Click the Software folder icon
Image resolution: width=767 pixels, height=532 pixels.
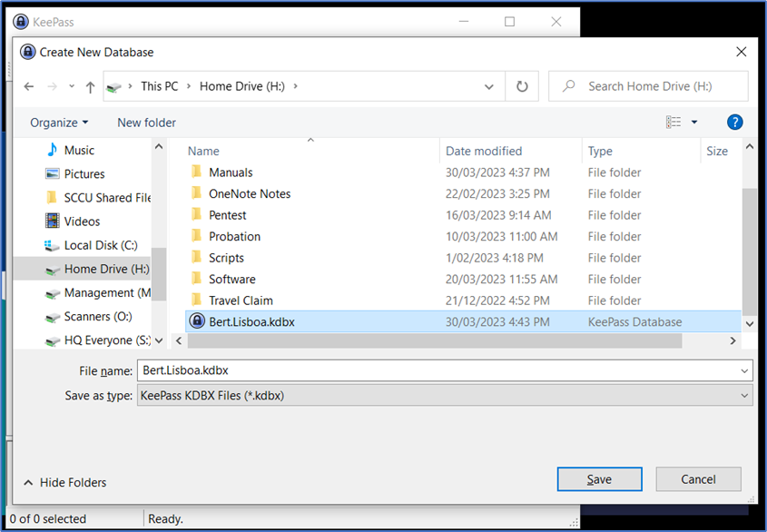[197, 279]
